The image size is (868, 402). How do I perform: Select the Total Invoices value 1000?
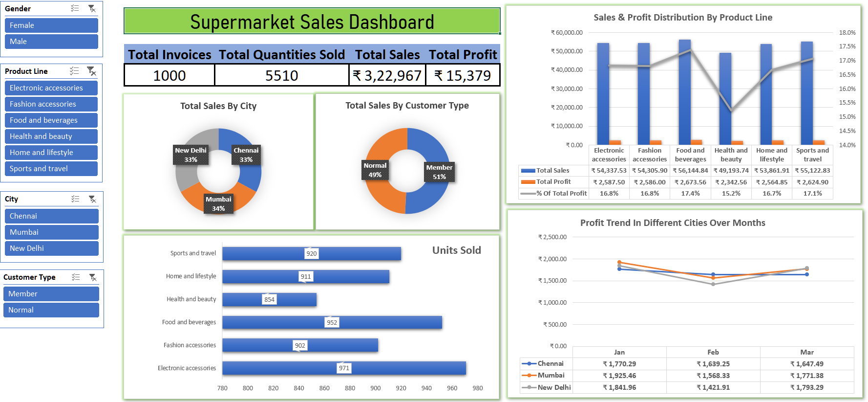(169, 75)
